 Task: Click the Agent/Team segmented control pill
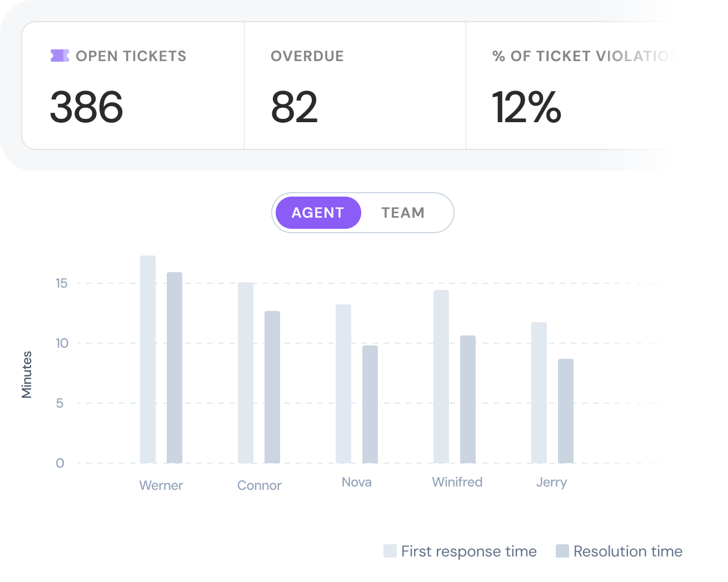point(363,212)
